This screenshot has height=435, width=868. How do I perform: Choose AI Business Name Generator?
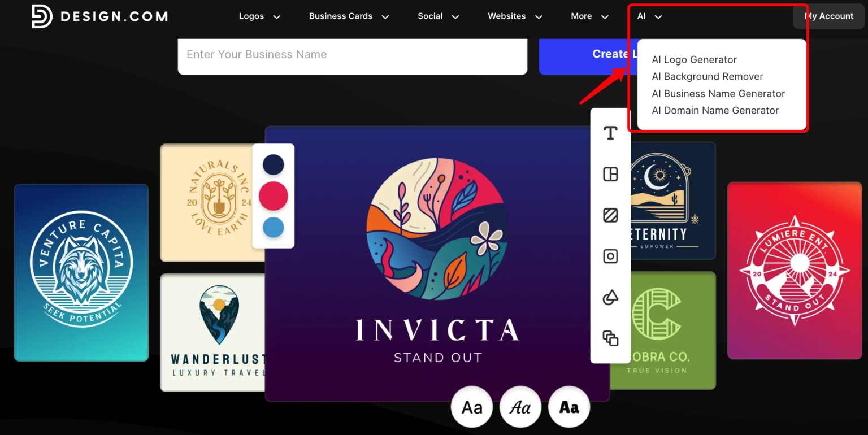coord(718,94)
